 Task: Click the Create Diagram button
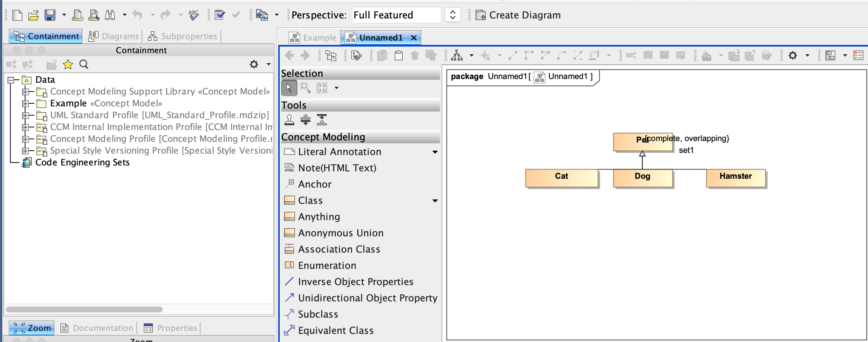click(x=518, y=15)
